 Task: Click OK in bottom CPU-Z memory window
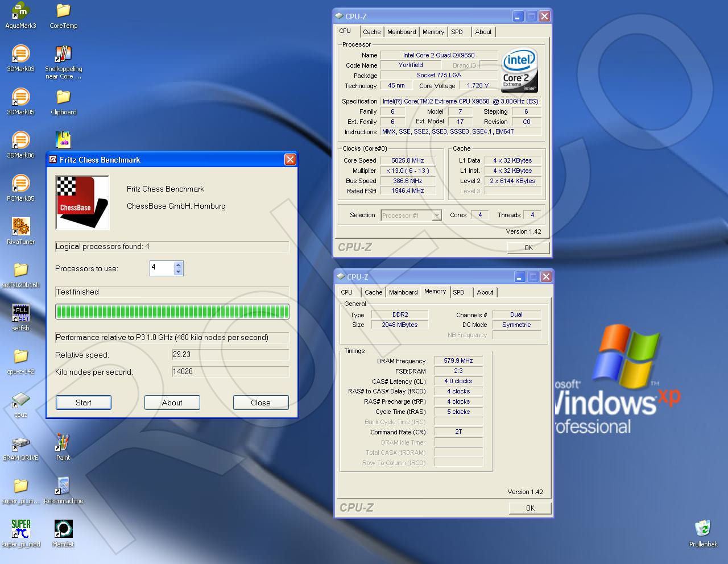click(530, 508)
